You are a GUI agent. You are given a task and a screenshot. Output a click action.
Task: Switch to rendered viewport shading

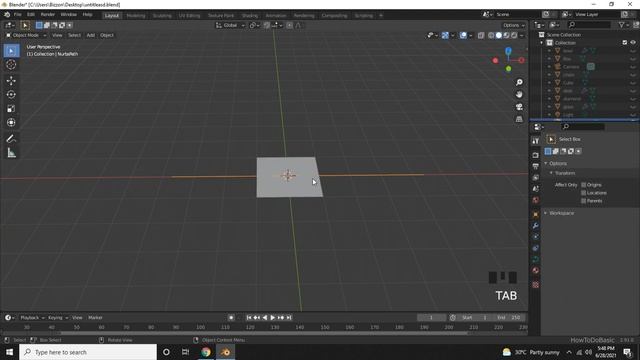pyautogui.click(x=514, y=36)
